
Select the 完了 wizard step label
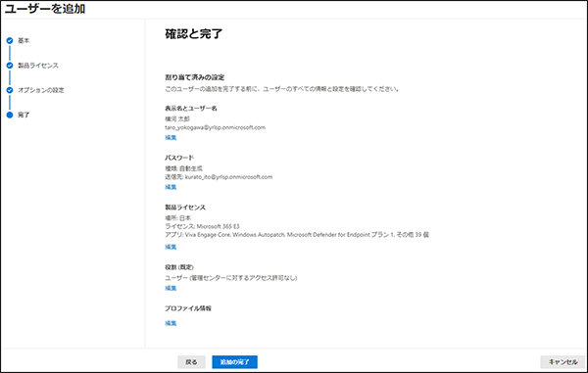24,115
